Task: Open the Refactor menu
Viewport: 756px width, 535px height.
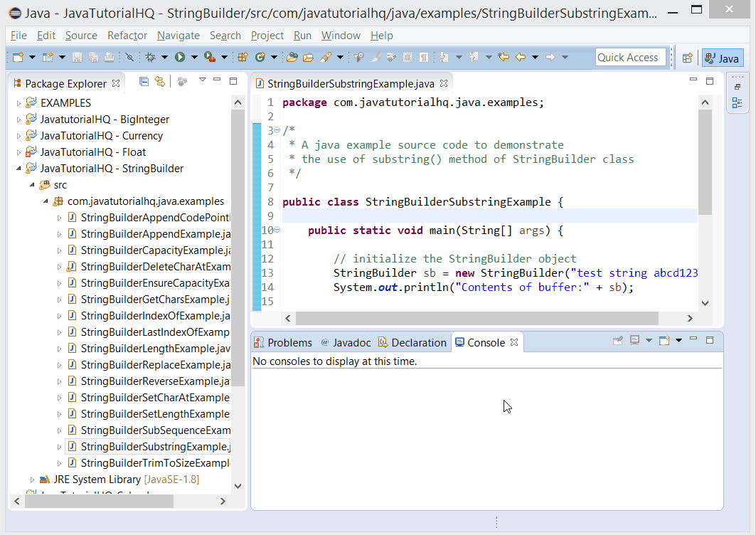Action: click(x=127, y=35)
